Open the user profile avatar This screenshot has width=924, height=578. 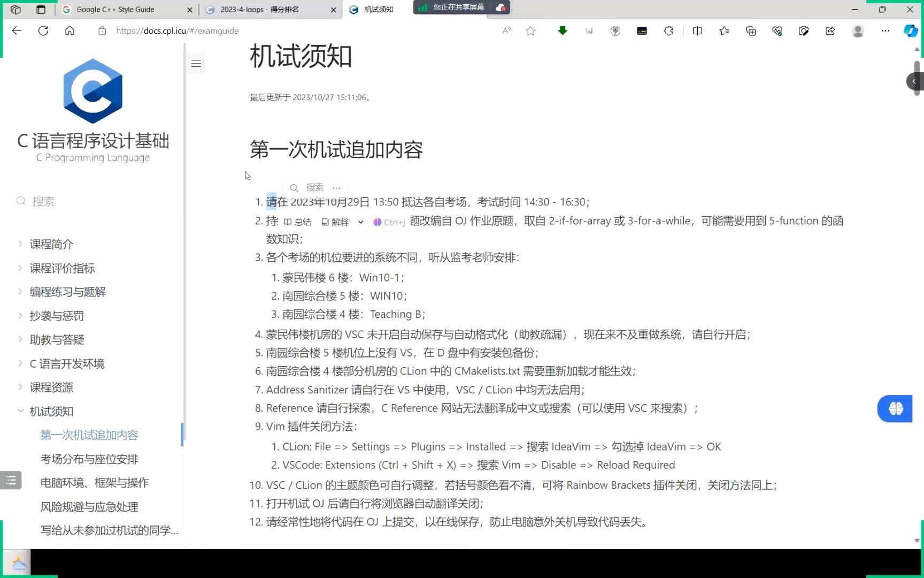coord(858,31)
